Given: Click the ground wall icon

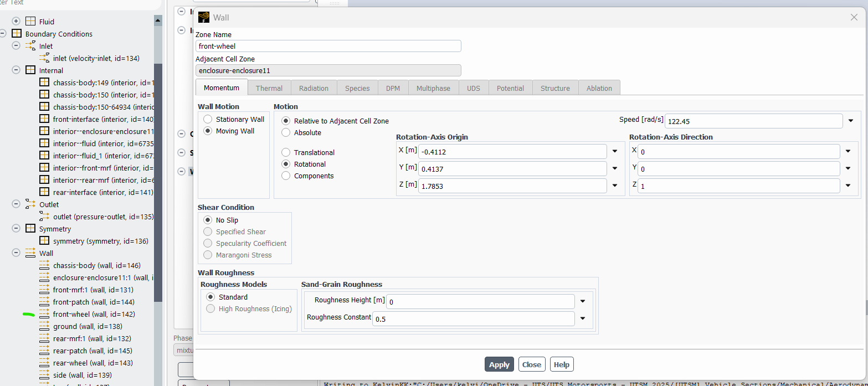Looking at the screenshot, I should coord(44,326).
